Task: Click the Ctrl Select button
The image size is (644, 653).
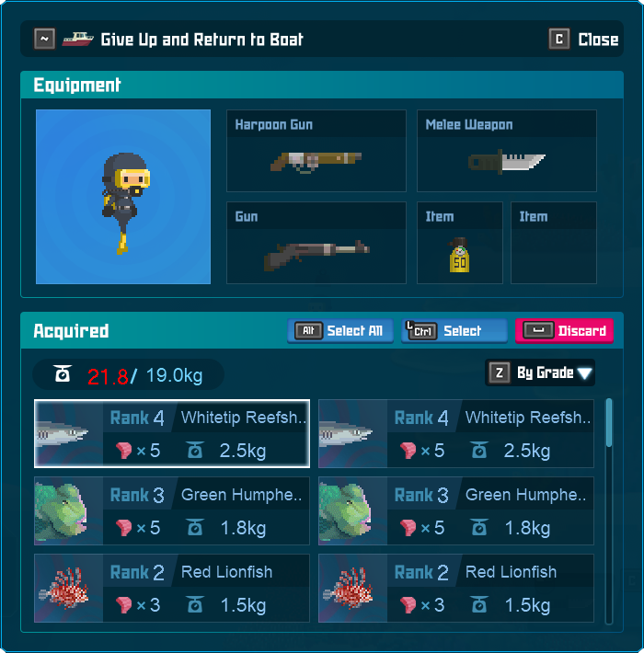Action: (x=454, y=331)
